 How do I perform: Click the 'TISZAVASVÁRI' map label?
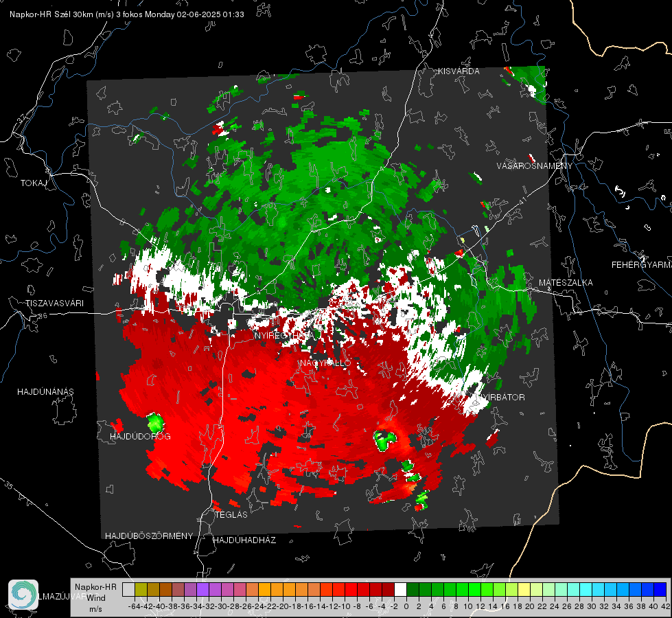click(54, 304)
